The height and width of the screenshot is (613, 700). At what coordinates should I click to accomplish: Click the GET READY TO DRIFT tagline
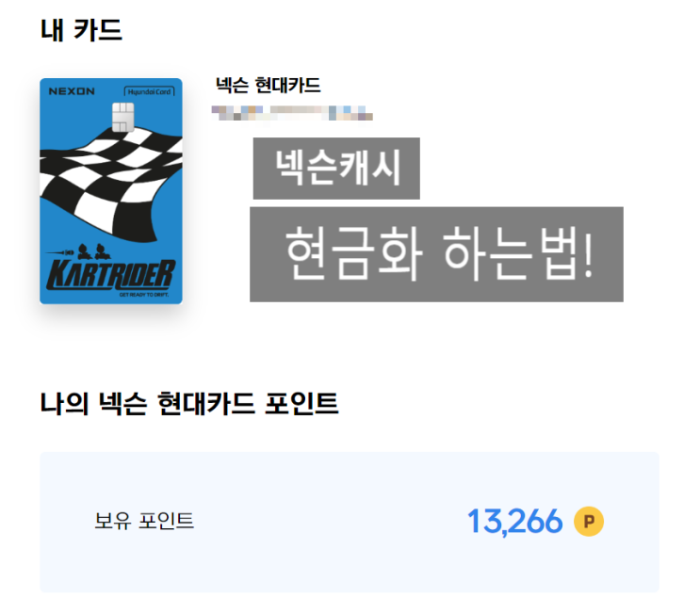(x=144, y=295)
